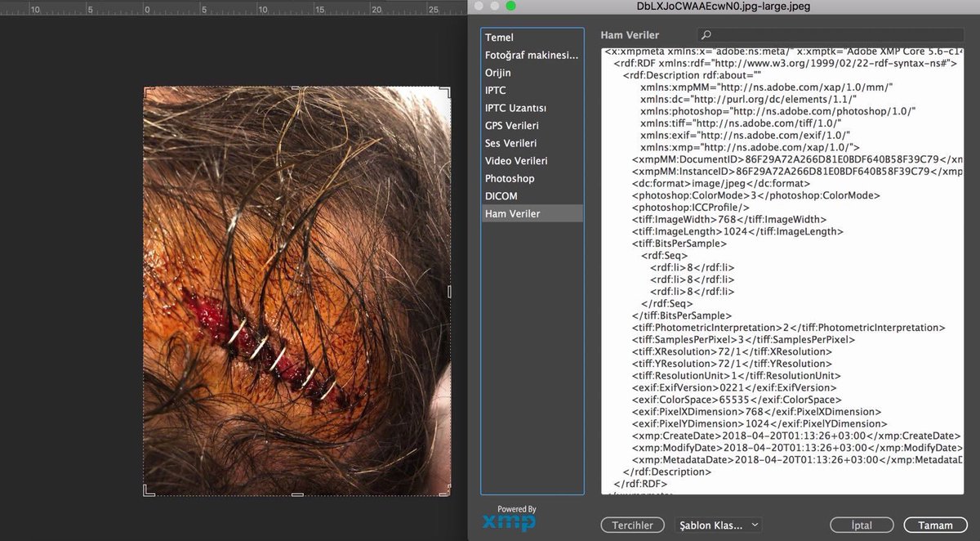Click the top-right crop corner handle
The image size is (980, 541).
tap(445, 92)
